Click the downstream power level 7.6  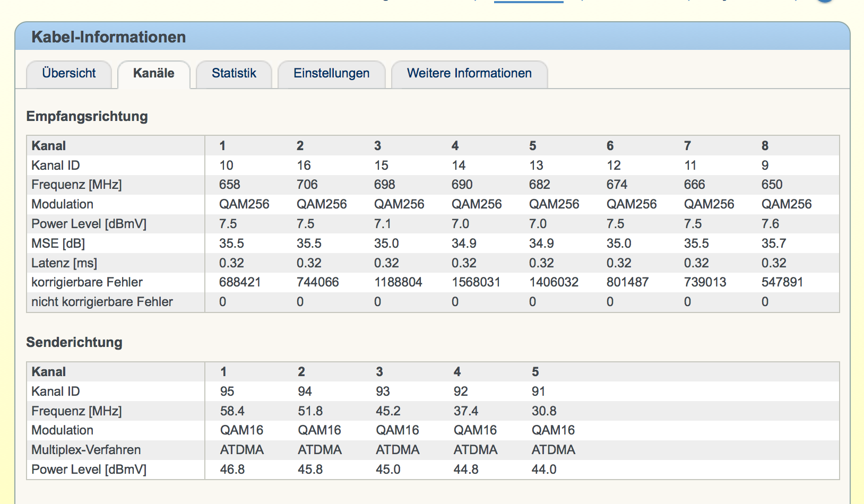point(770,224)
